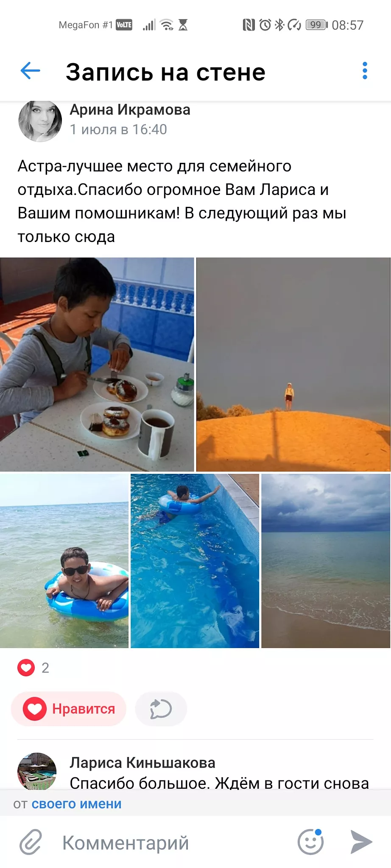Expand the 'своего имени' author selector
The height and width of the screenshot is (868, 391).
76,804
